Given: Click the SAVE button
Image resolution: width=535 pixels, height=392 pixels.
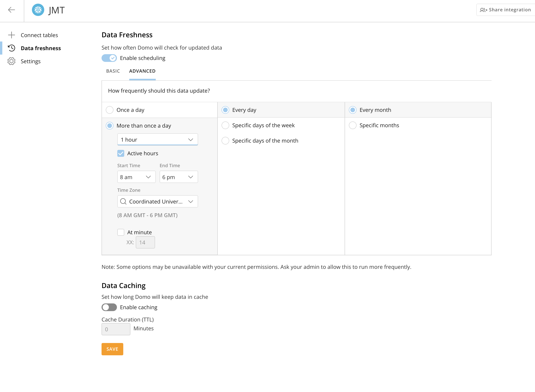Looking at the screenshot, I should [112, 349].
